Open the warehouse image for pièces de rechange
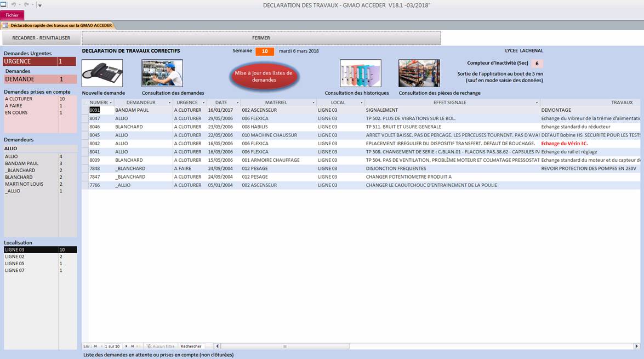The width and height of the screenshot is (644, 359). (419, 73)
